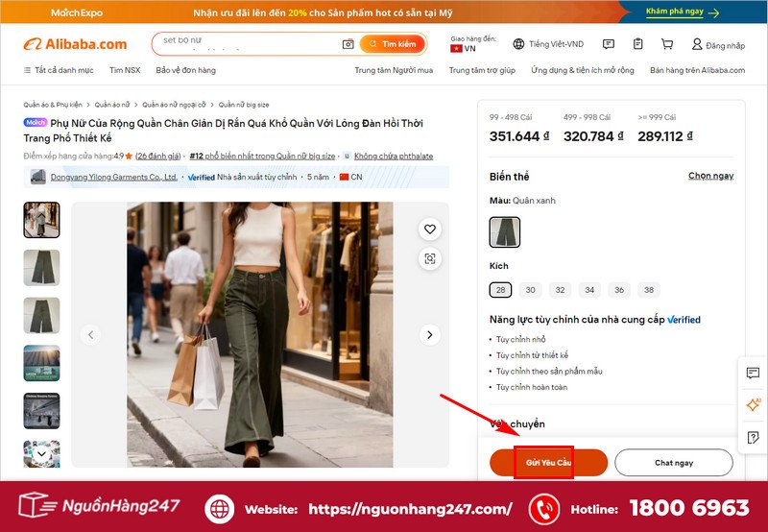Select size 30
768x532 pixels.
[530, 290]
